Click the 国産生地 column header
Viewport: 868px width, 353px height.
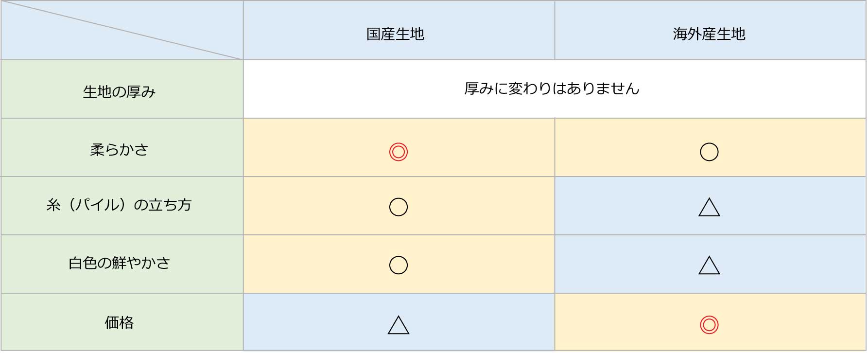[x=395, y=34]
